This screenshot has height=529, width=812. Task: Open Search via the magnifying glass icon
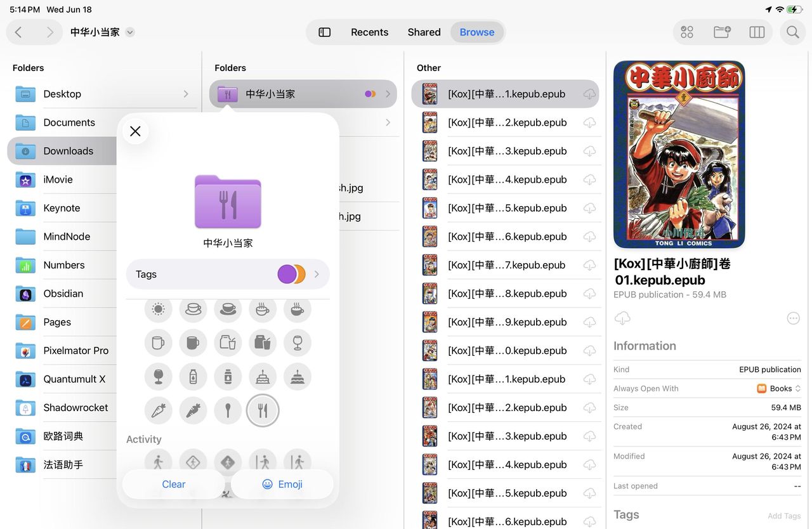(792, 32)
